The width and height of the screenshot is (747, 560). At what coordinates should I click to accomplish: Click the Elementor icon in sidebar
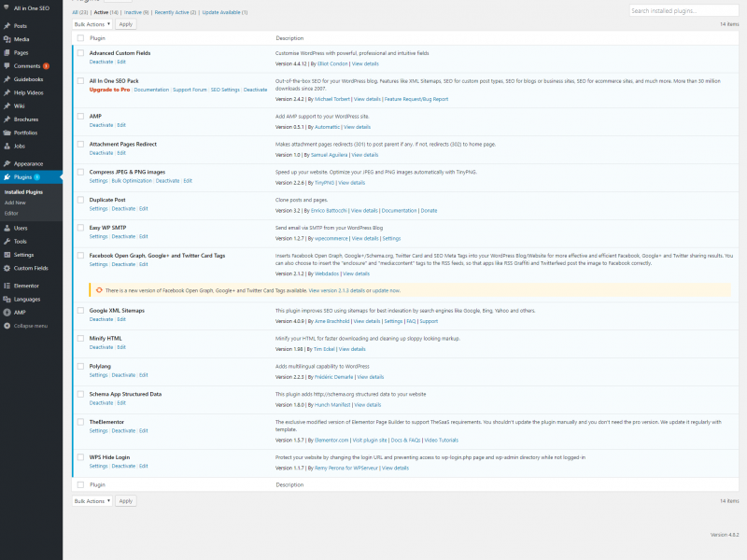pyautogui.click(x=7, y=286)
